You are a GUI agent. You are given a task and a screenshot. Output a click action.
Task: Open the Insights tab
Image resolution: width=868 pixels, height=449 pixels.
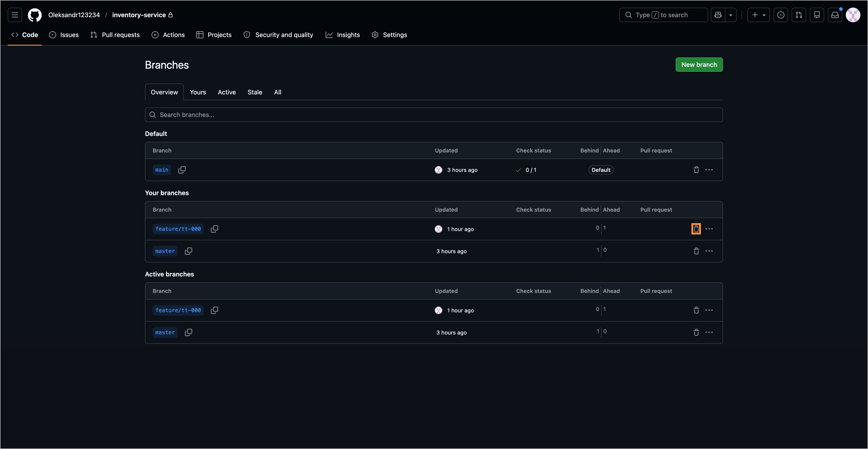coord(343,35)
